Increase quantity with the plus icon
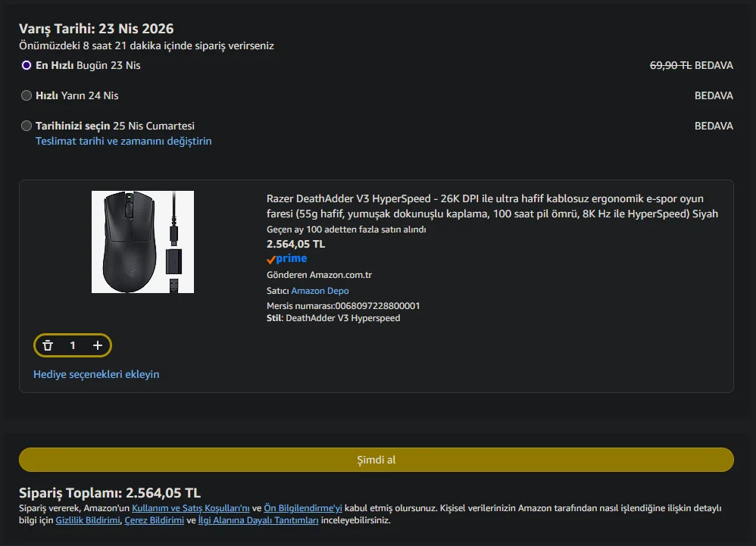The image size is (756, 546). [98, 345]
